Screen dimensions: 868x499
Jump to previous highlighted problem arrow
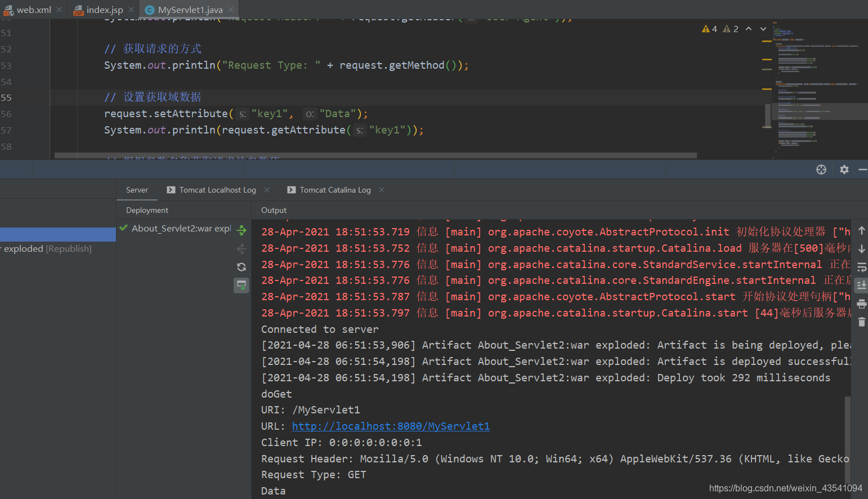pyautogui.click(x=749, y=29)
